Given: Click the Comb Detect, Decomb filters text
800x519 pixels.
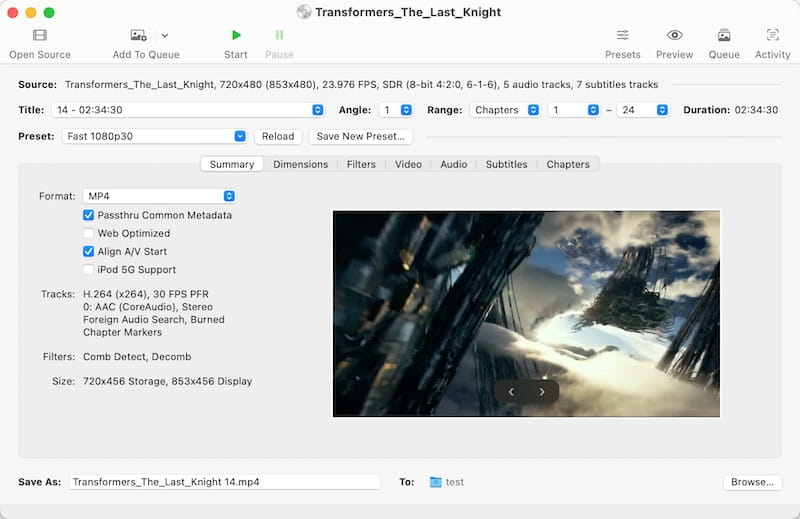Looking at the screenshot, I should coord(137,357).
